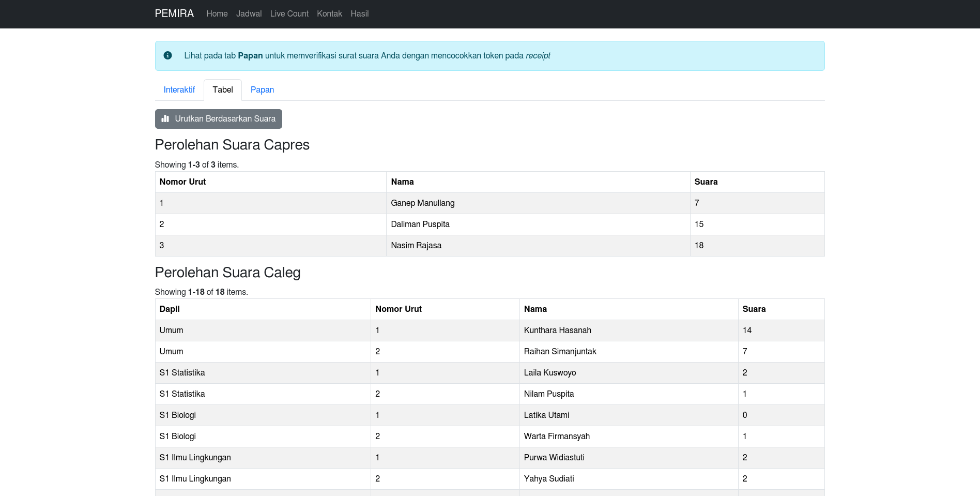This screenshot has width=980, height=496.
Task: Click the Nomor Urut header in Capres table
Action: click(x=182, y=182)
